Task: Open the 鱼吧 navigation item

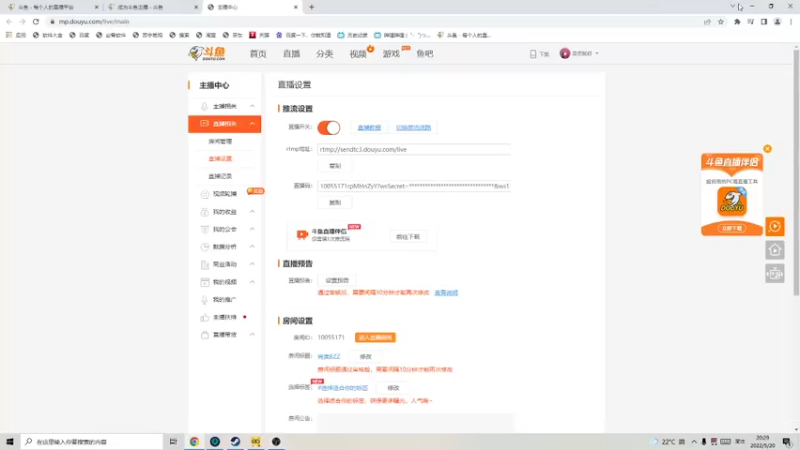Action: tap(424, 54)
